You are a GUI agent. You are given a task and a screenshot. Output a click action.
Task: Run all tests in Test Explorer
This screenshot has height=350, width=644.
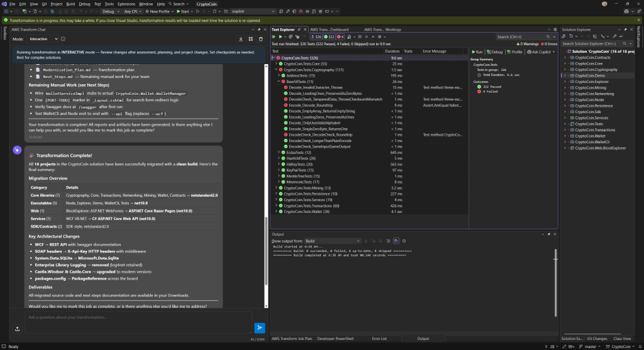coord(274,37)
